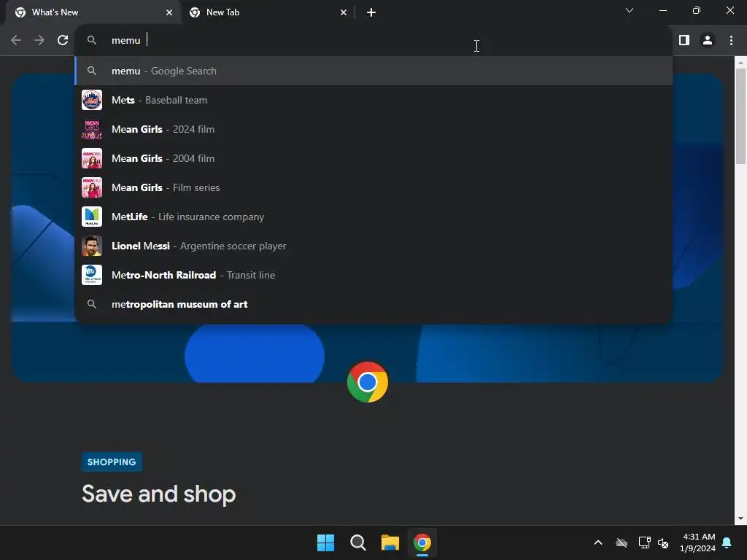
Task: Click the browser forward arrow
Action: (x=39, y=41)
